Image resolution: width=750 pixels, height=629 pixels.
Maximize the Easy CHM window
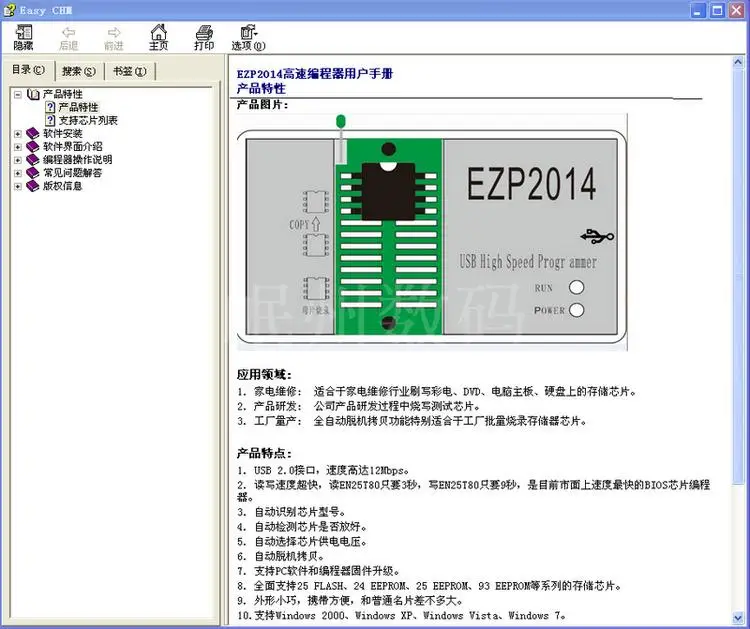tap(717, 11)
